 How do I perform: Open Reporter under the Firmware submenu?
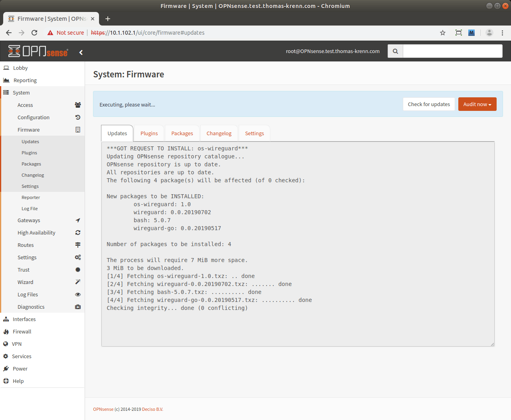(31, 197)
